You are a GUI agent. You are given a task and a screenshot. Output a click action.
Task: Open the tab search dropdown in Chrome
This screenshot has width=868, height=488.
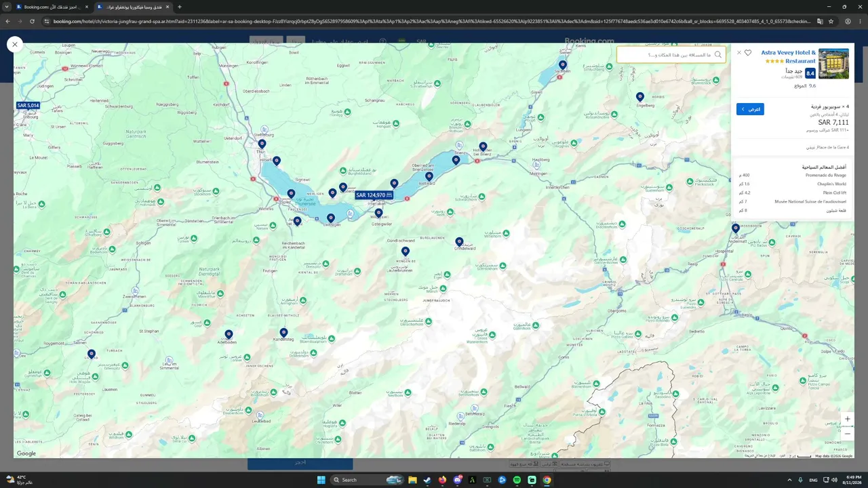pyautogui.click(x=7, y=7)
